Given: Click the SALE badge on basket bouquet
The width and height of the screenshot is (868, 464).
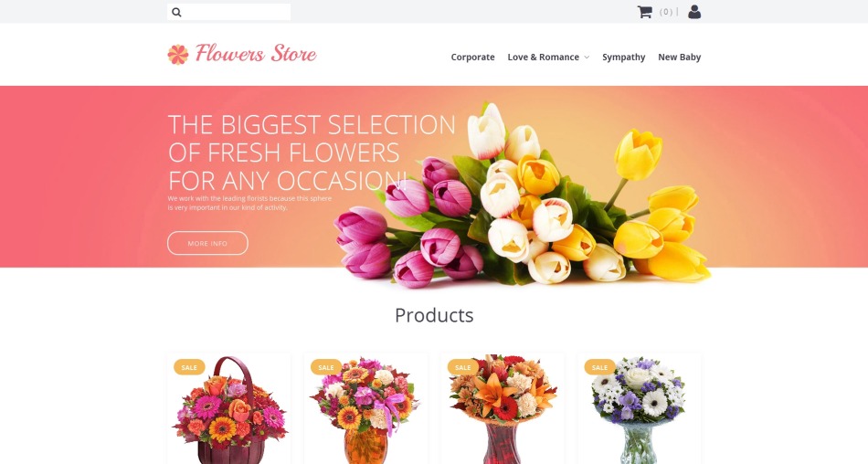Looking at the screenshot, I should pyautogui.click(x=189, y=367).
